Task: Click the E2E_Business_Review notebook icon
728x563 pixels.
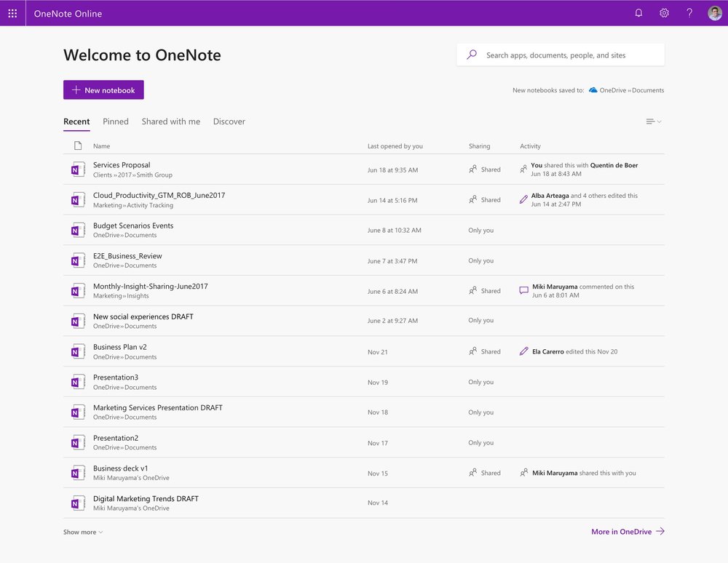Action: click(78, 260)
